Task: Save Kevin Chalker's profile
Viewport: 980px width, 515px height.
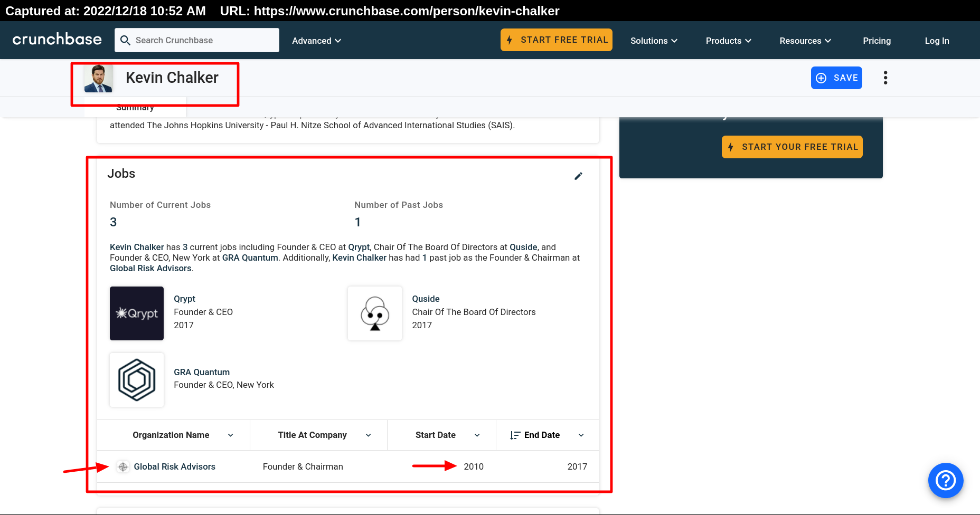Action: [836, 78]
